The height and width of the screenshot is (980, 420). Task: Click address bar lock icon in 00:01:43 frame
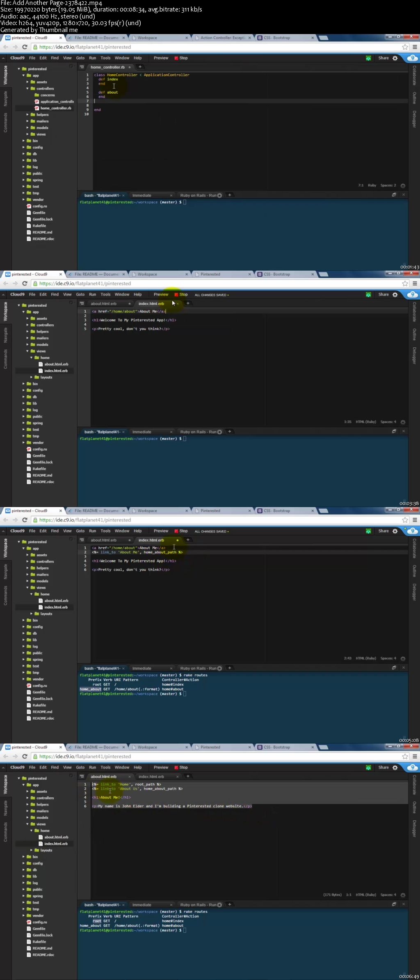tap(35, 47)
